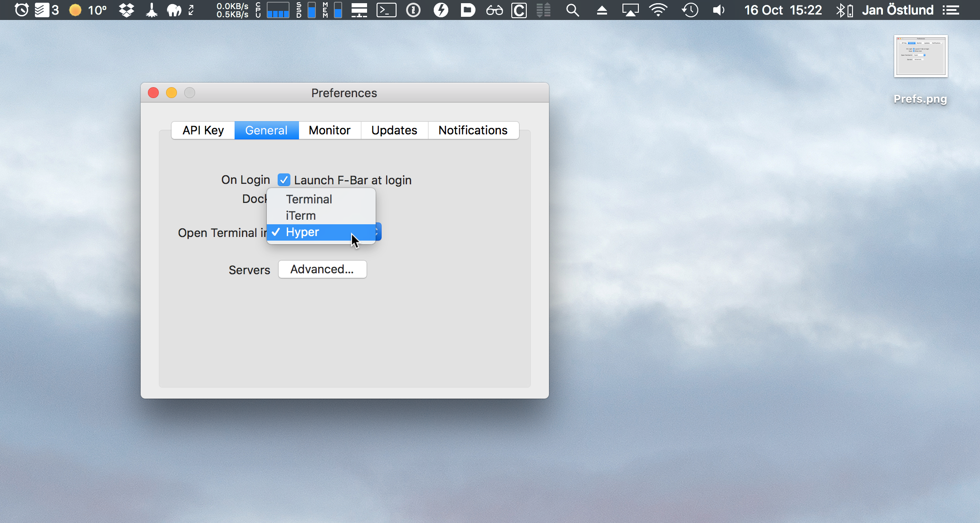Click the alarm clock menu bar icon

click(x=21, y=10)
